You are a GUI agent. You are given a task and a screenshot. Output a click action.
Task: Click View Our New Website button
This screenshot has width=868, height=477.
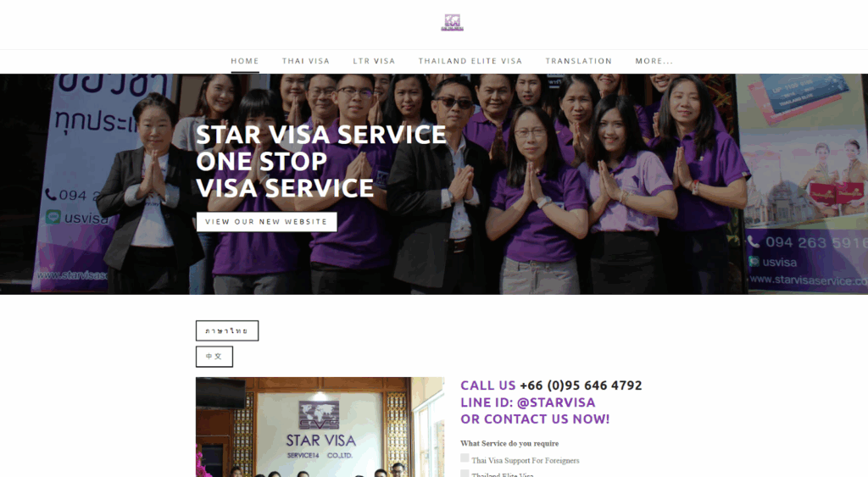click(x=266, y=222)
